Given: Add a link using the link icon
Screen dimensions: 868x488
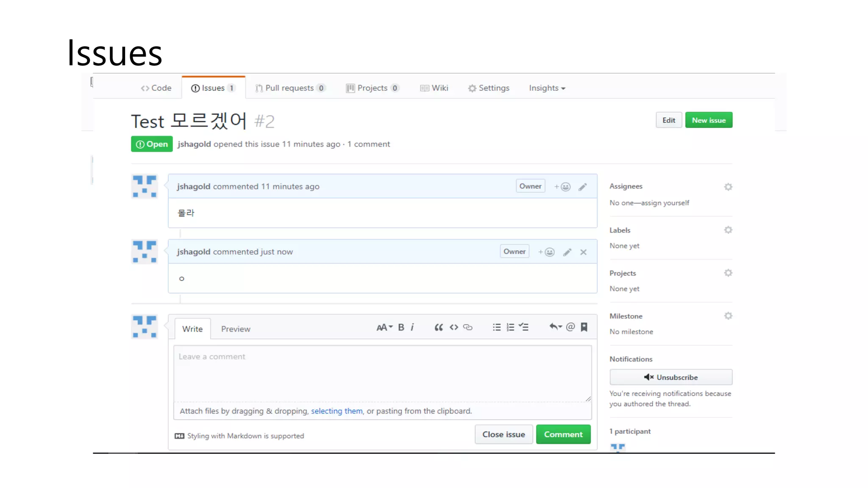Looking at the screenshot, I should point(468,327).
